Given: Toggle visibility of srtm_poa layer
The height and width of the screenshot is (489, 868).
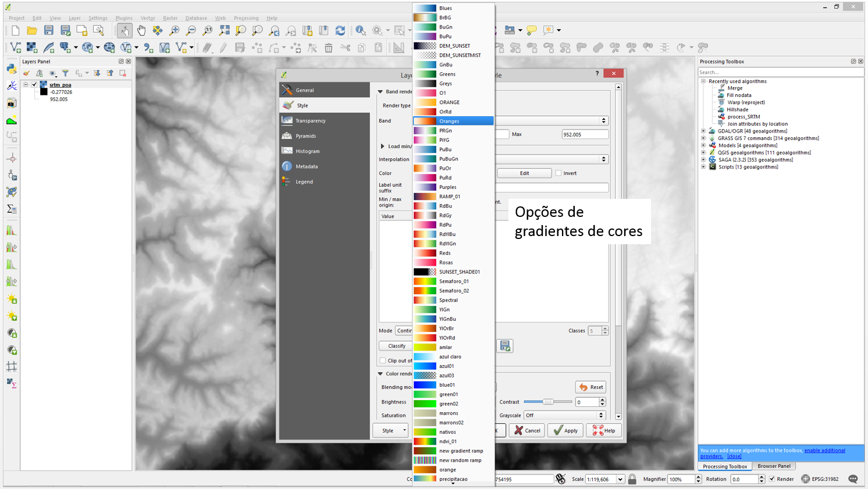Looking at the screenshot, I should (x=34, y=85).
